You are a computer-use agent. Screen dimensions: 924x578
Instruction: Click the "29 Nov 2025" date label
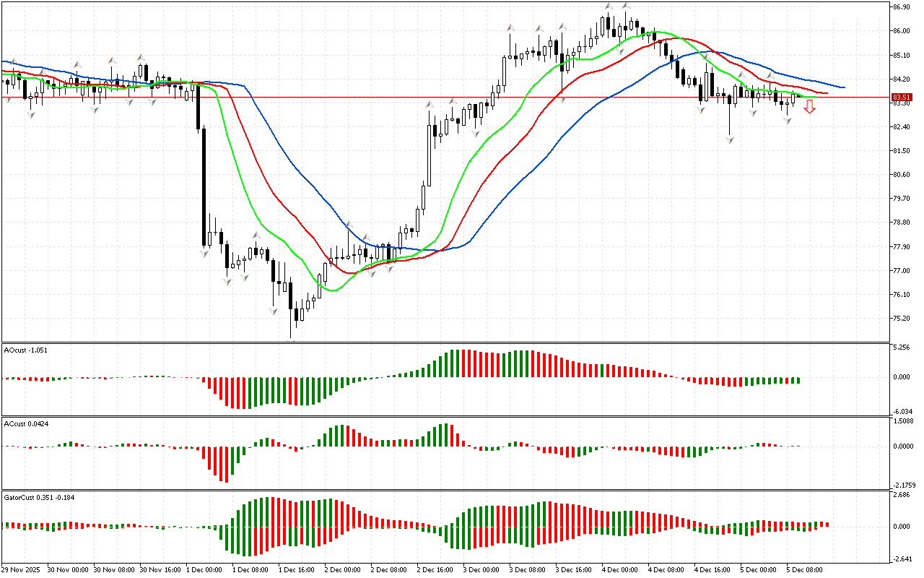coord(23,569)
